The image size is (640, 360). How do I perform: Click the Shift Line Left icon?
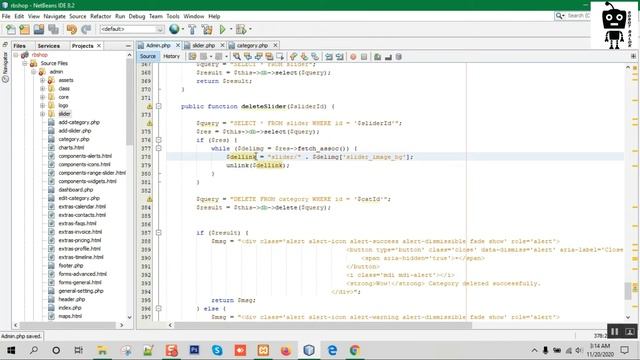(x=329, y=57)
